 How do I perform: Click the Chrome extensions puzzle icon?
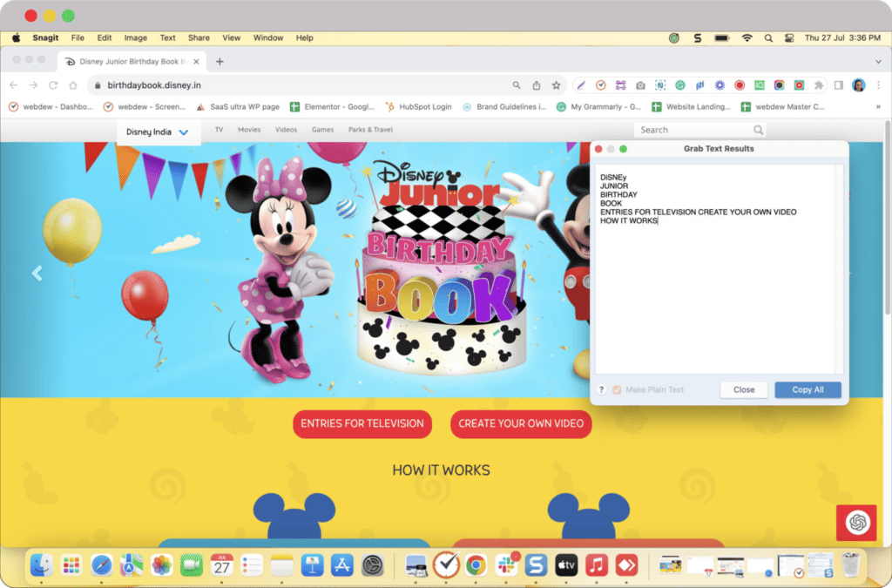pos(819,85)
